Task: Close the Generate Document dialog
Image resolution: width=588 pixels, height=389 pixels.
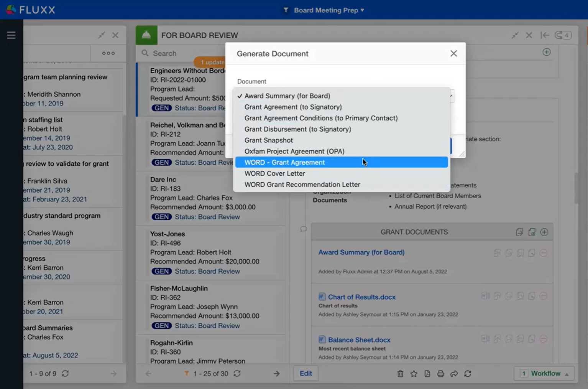Action: pos(453,54)
